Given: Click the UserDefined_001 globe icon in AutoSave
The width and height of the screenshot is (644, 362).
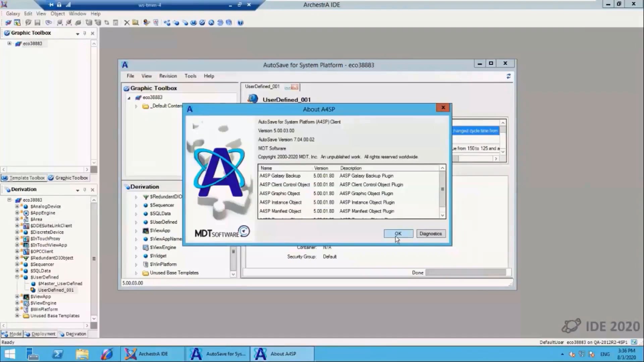Looking at the screenshot, I should click(x=253, y=99).
